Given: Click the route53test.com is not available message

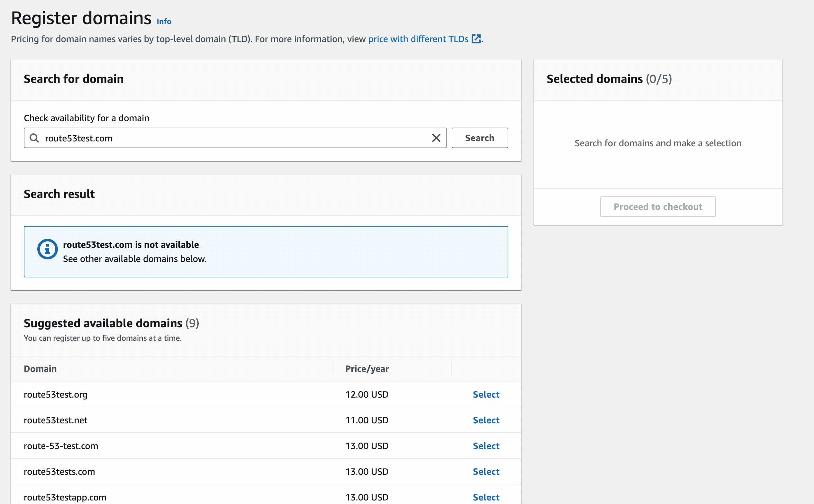Looking at the screenshot, I should [131, 245].
